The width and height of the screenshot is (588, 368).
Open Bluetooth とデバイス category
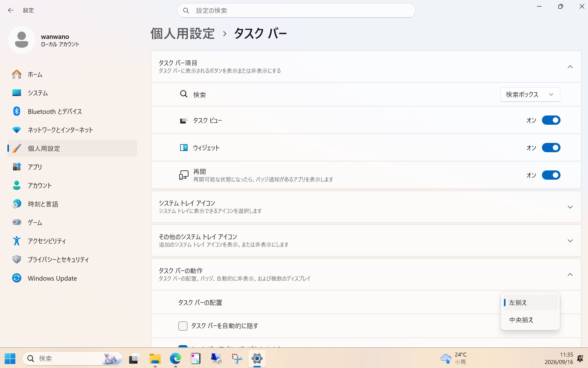pyautogui.click(x=72, y=111)
